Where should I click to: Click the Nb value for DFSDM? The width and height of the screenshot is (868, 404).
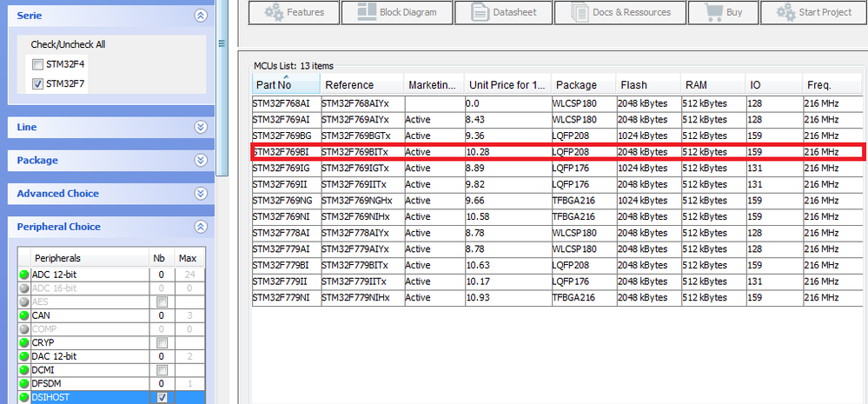(x=162, y=383)
